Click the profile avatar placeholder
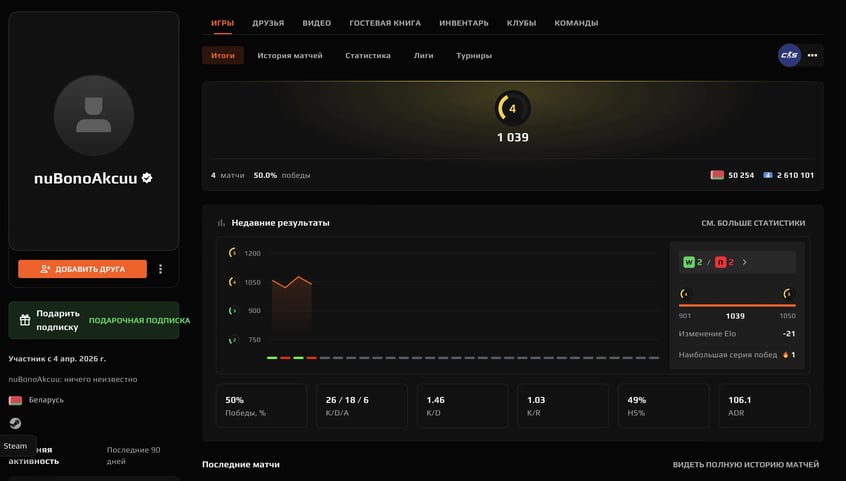Image resolution: width=846 pixels, height=481 pixels. [x=94, y=115]
